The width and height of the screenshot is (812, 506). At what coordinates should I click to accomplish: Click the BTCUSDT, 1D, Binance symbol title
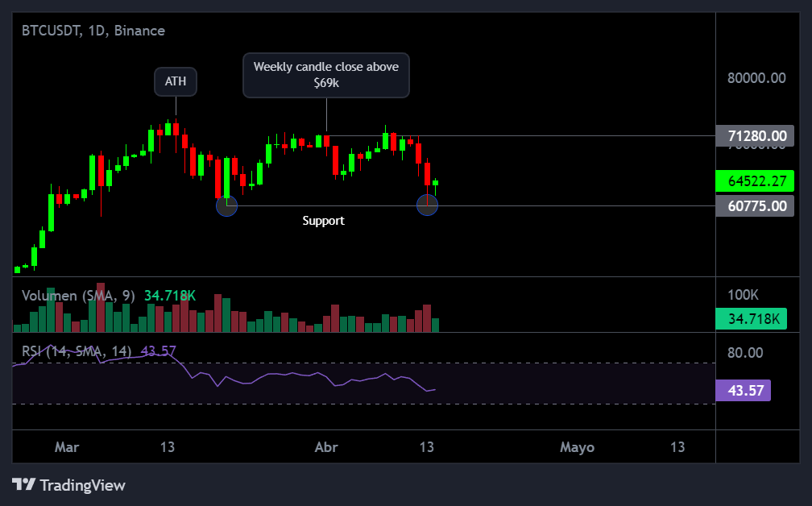coord(93,31)
